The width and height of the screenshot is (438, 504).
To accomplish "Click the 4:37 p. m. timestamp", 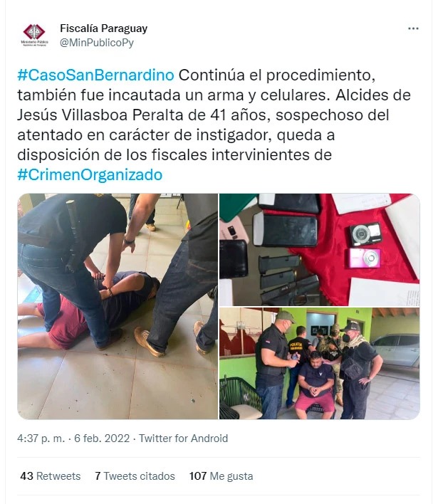I will click(x=41, y=438).
